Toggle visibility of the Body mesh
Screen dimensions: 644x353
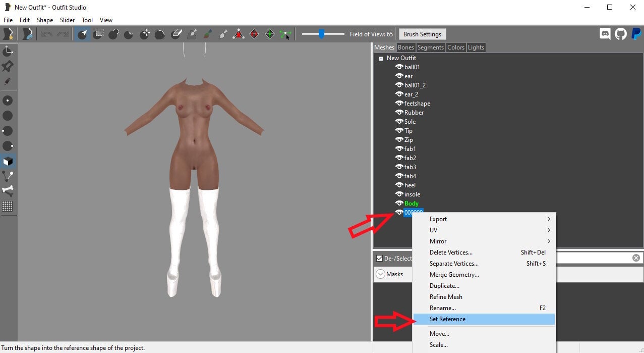pyautogui.click(x=399, y=204)
